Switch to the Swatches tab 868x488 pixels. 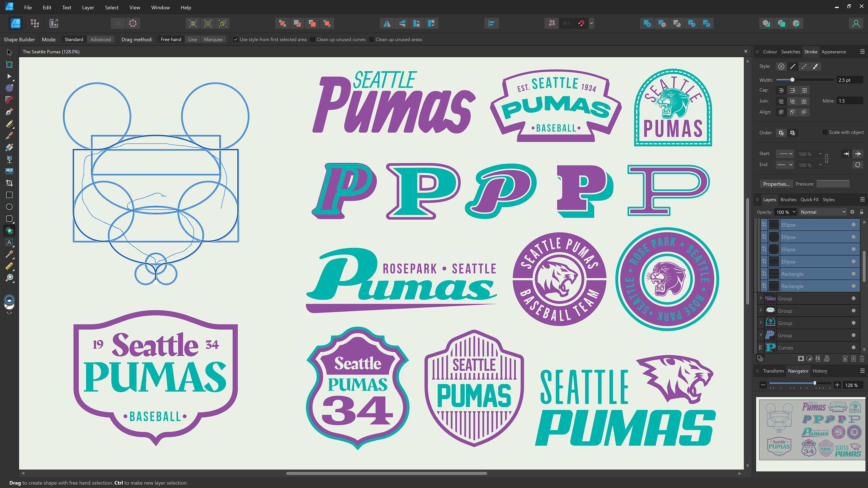[x=790, y=52]
